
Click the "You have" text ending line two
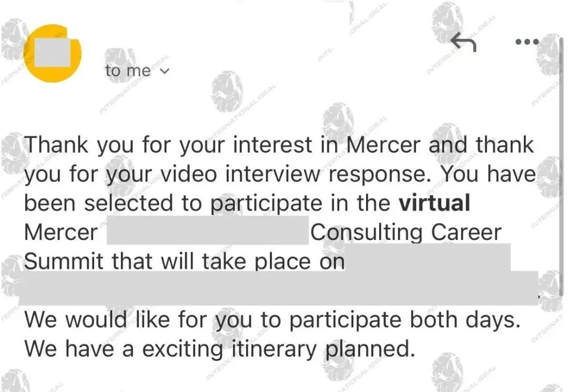pos(487,174)
